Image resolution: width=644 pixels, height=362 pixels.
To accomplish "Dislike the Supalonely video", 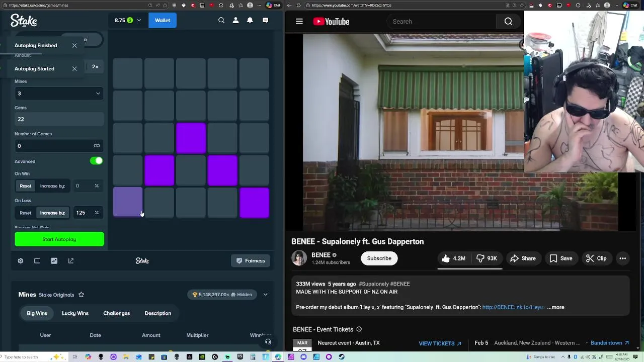I will [x=487, y=258].
